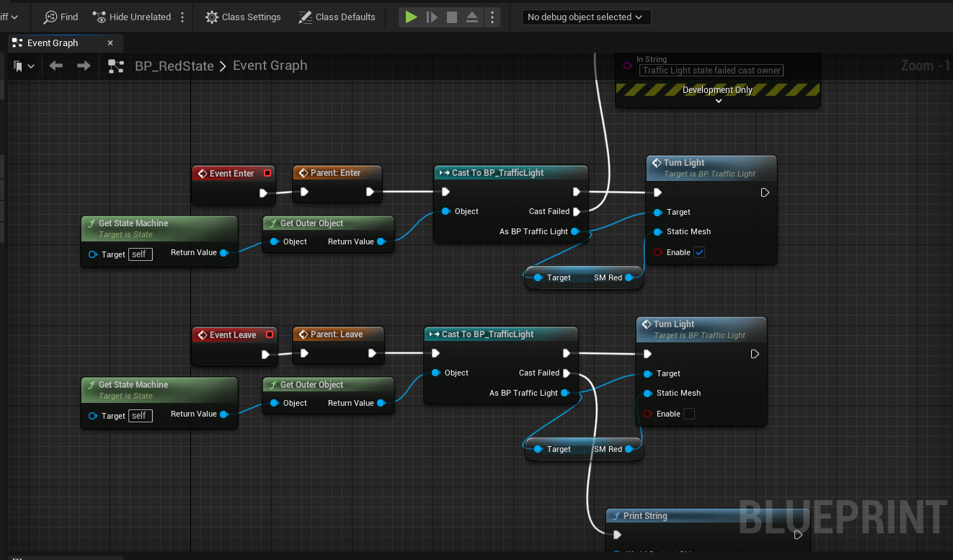953x560 pixels.
Task: Click lower As BP Traffic Light output pin
Action: click(x=564, y=393)
